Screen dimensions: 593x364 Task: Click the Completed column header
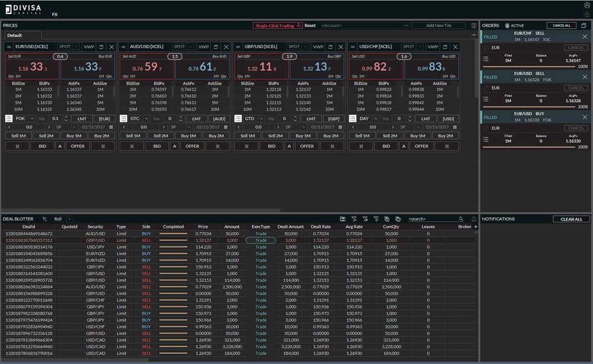(x=173, y=227)
